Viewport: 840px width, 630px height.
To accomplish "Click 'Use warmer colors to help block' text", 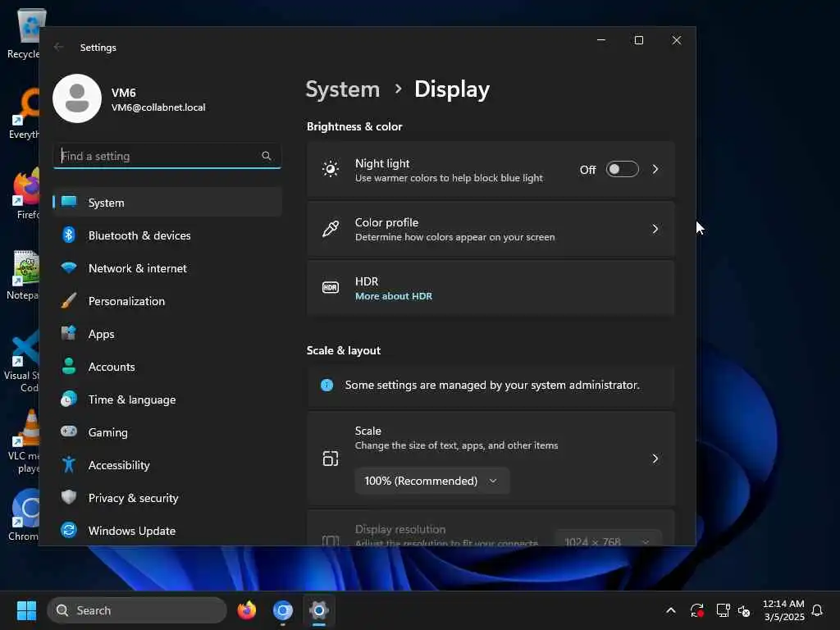I will point(449,178).
